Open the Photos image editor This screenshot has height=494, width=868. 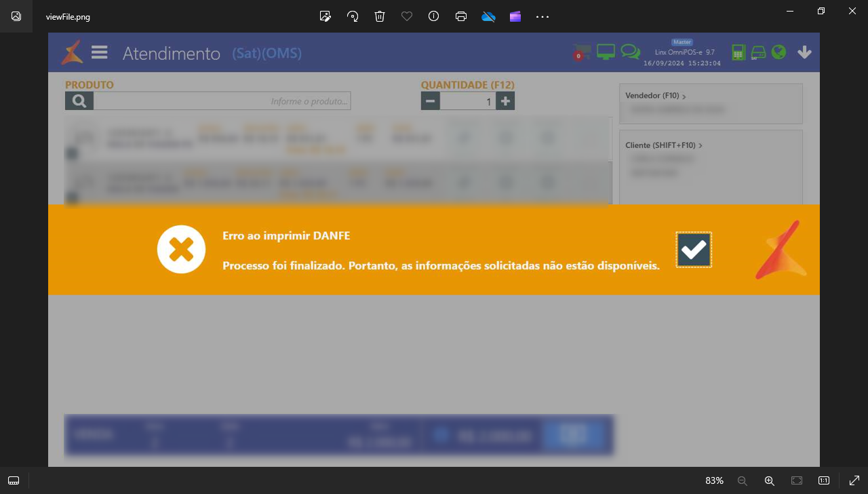tap(325, 16)
